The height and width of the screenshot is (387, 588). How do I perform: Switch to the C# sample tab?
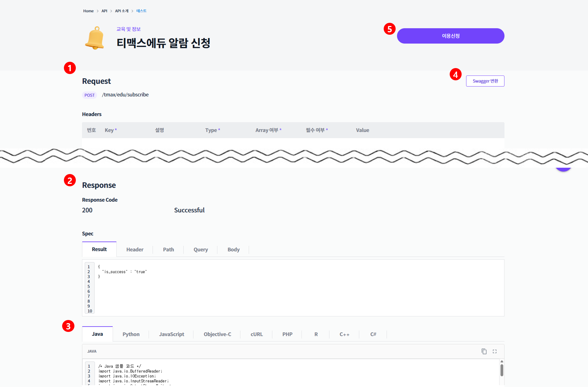[x=373, y=334]
